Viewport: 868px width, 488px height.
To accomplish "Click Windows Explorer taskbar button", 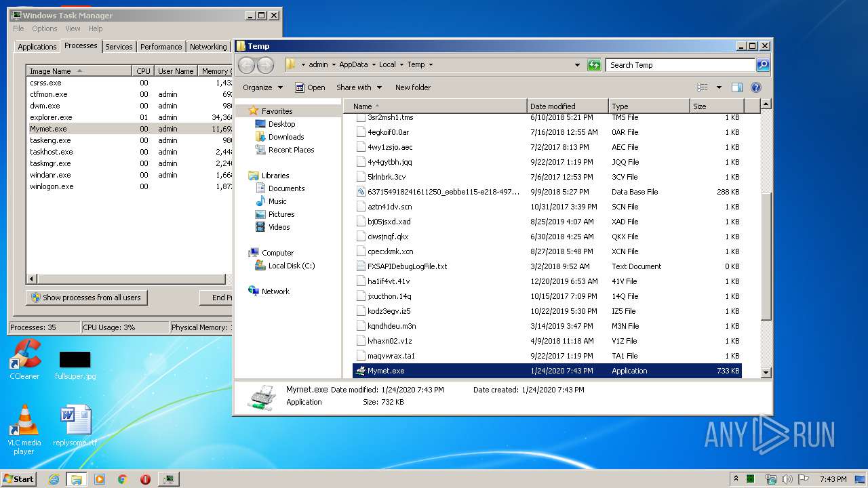I will 77,479.
